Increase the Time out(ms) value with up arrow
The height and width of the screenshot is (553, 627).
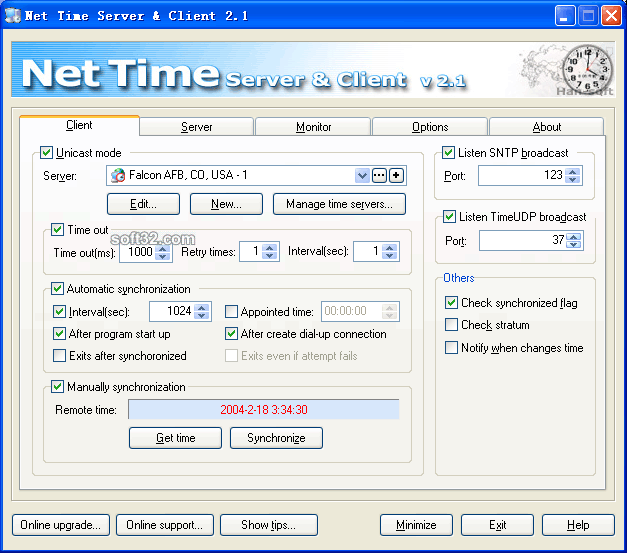[163, 248]
